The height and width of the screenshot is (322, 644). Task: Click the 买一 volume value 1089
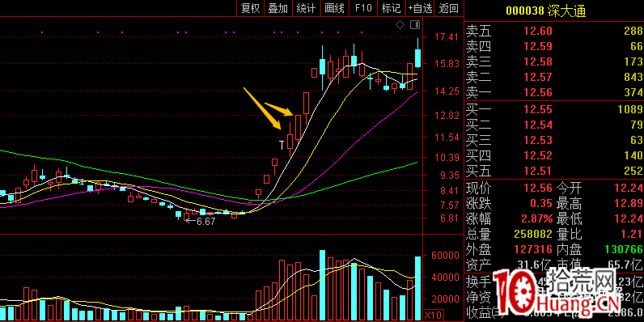pyautogui.click(x=629, y=109)
